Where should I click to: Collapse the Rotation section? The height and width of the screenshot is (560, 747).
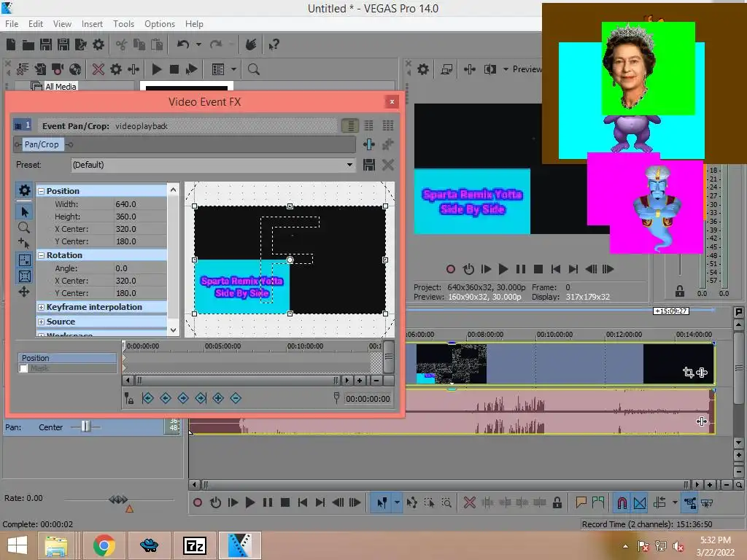coord(41,255)
